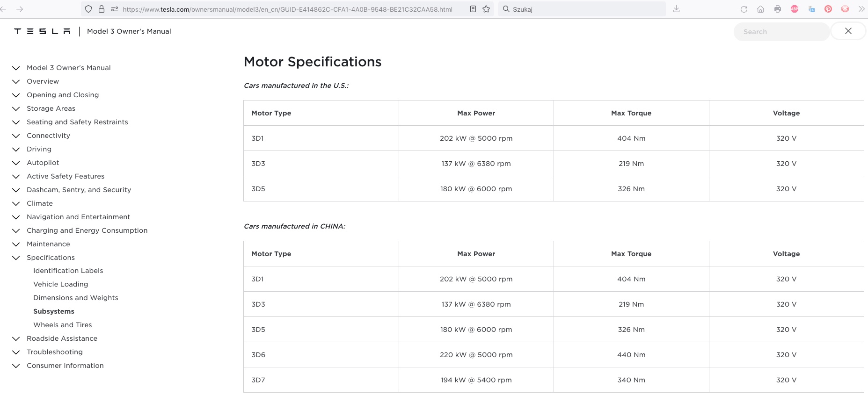Viewport: 868px width, 402px height.
Task: Open Model 3 Owner's Manual sidebar item
Action: (69, 68)
